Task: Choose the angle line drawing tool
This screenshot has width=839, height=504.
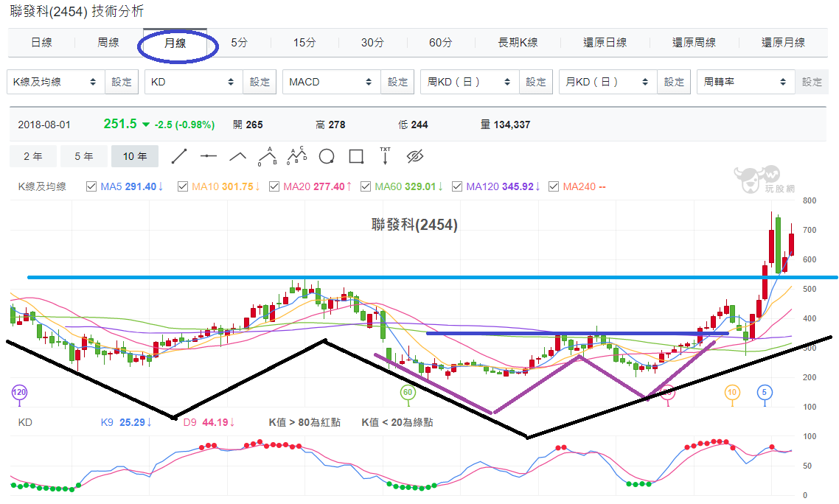Action: [x=237, y=156]
